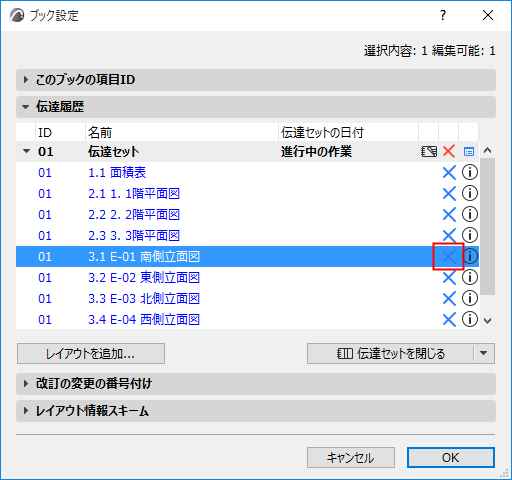
Task: Click the layout book icon on 伝達セット row
Action: pos(429,152)
